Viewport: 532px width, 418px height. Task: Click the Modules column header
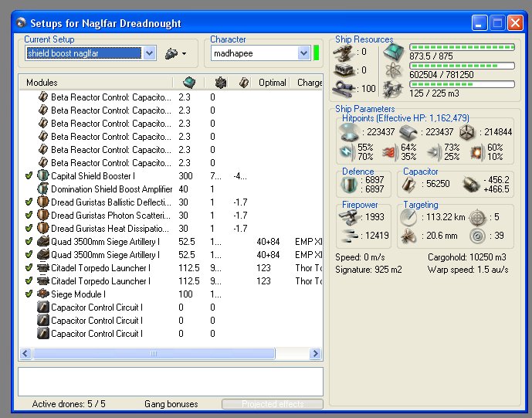pos(42,83)
